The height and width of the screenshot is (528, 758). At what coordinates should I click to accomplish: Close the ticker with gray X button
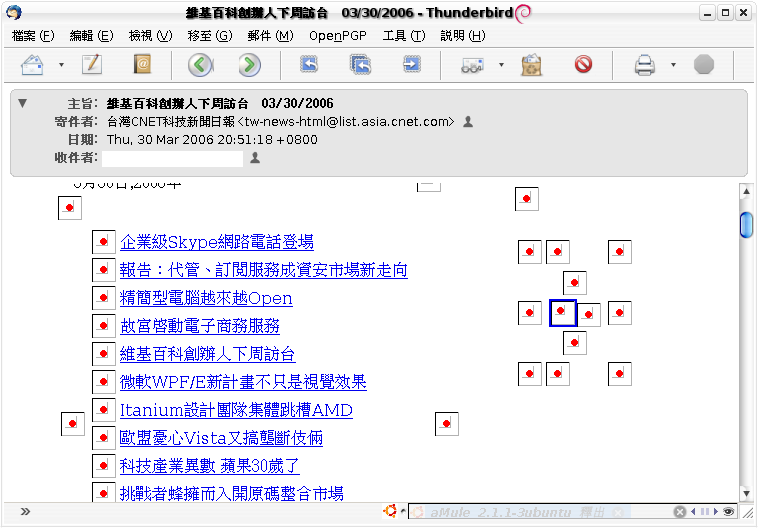(x=680, y=512)
